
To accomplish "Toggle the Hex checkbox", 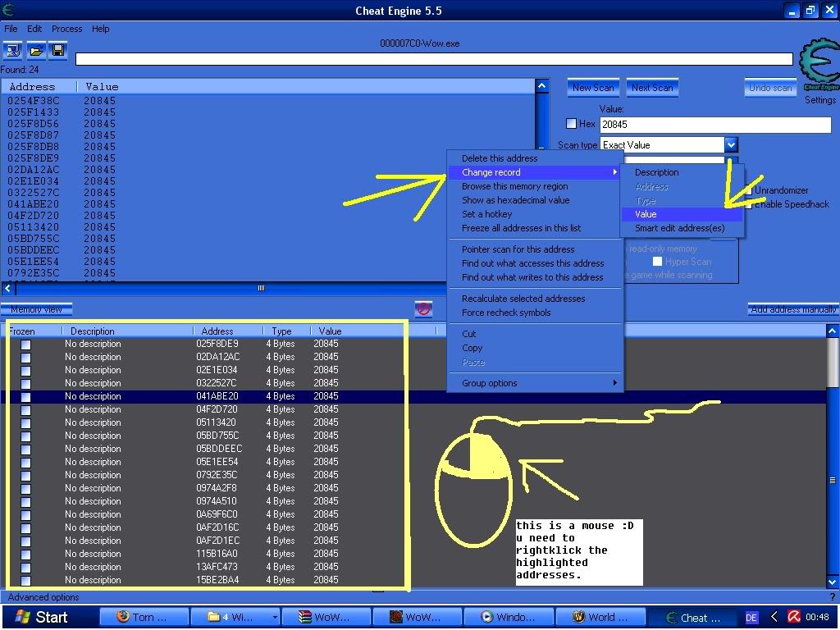I will click(572, 124).
